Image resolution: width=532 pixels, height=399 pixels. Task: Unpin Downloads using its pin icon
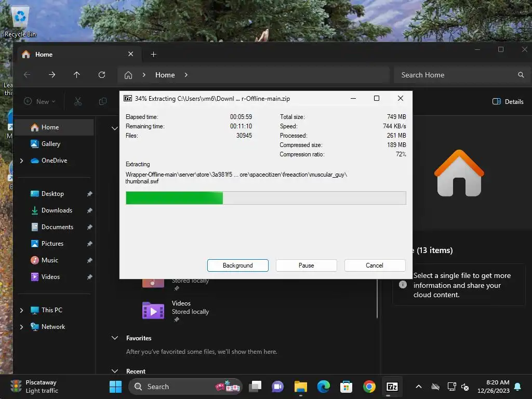point(89,210)
